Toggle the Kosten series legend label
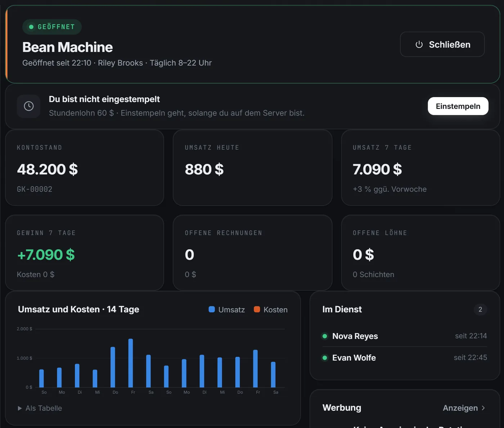504x428 pixels. 275,310
